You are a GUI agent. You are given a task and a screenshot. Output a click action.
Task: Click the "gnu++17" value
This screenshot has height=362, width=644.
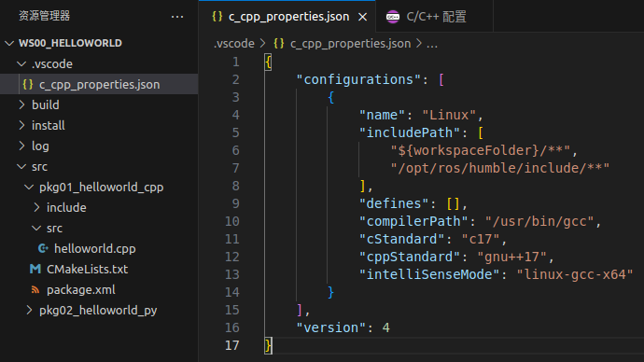(x=511, y=257)
